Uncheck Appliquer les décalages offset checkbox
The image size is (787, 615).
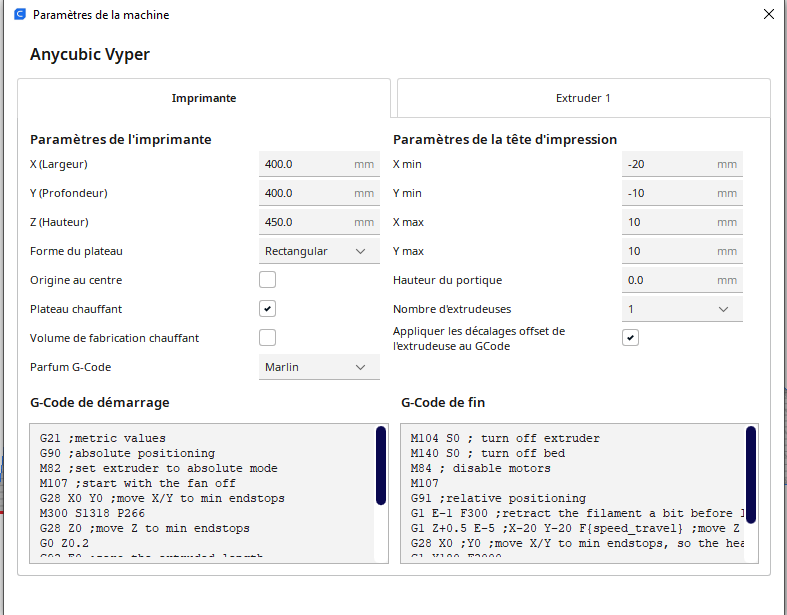(x=630, y=338)
